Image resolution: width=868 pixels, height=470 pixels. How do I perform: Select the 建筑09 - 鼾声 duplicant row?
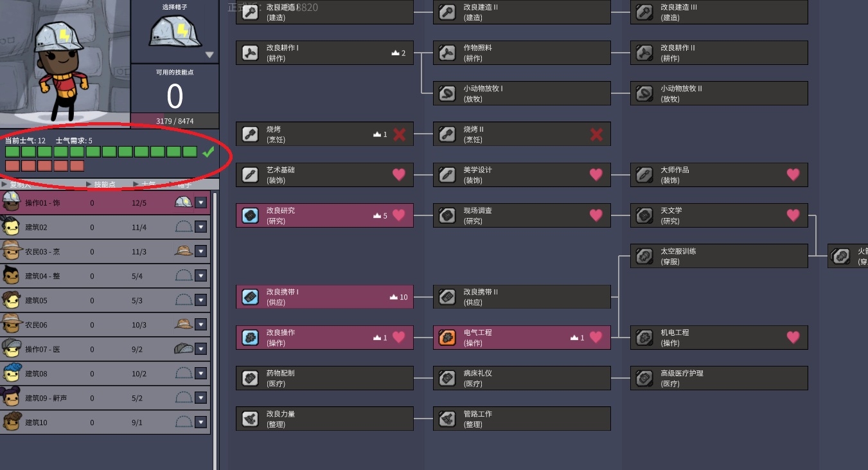pyautogui.click(x=105, y=398)
